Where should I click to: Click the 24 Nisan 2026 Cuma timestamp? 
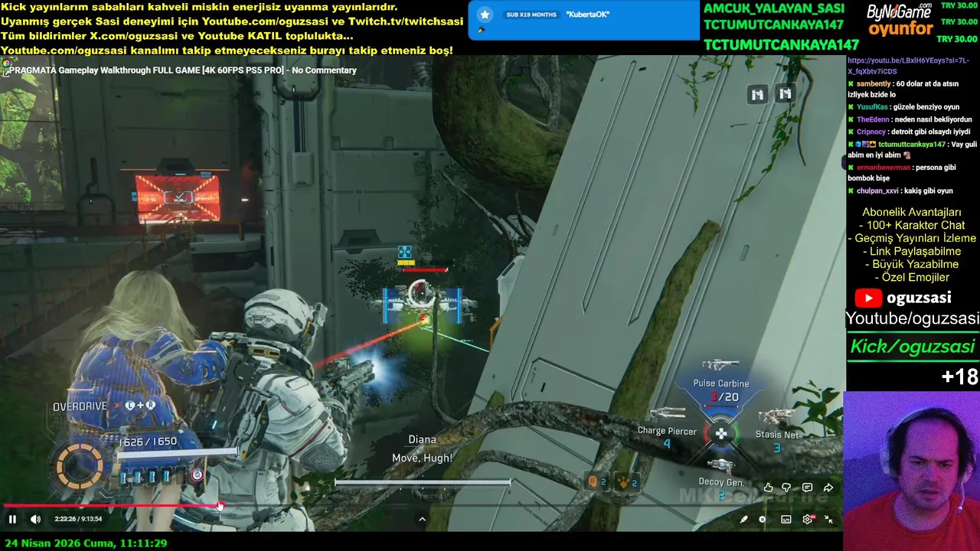click(85, 543)
